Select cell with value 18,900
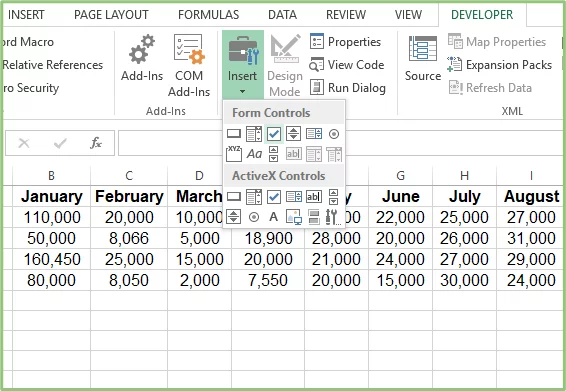 pyautogui.click(x=268, y=238)
